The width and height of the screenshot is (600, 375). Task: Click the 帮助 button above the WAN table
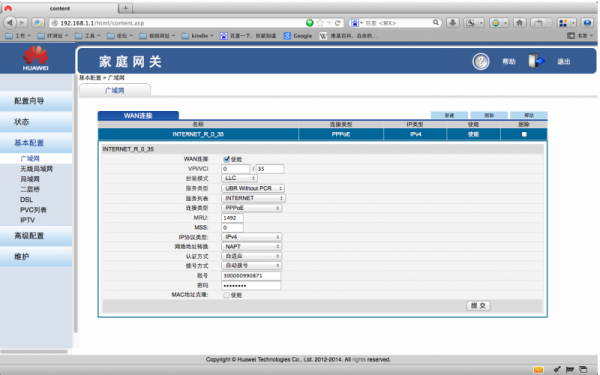pyautogui.click(x=529, y=115)
